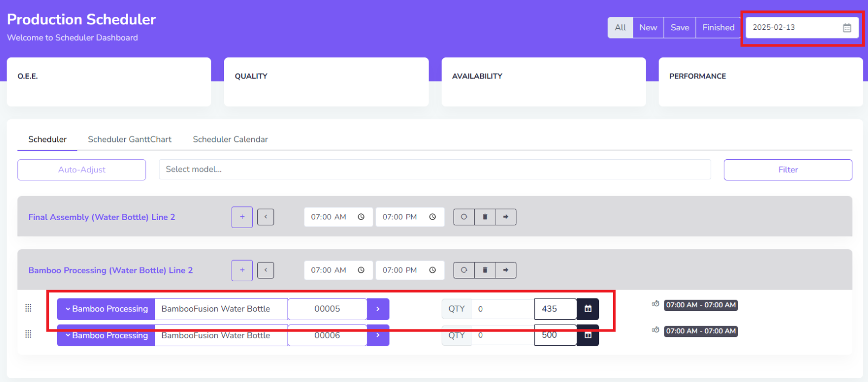Click timer icon beside order 00006 time
Viewport: 868px width, 382px height.
pos(655,330)
